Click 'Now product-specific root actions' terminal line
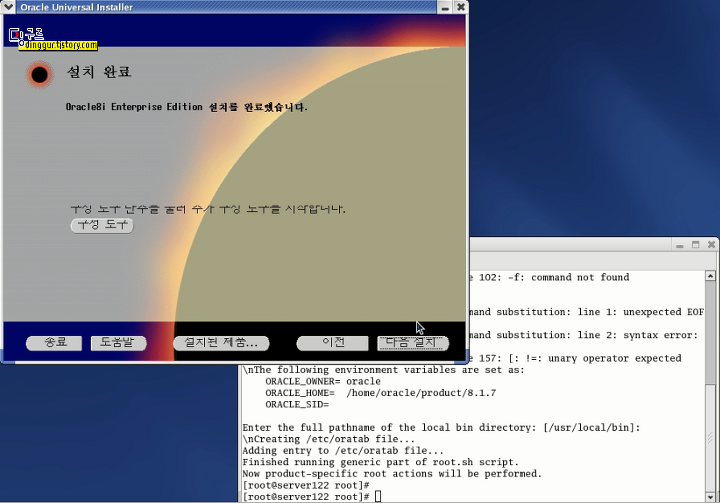 [x=392, y=474]
